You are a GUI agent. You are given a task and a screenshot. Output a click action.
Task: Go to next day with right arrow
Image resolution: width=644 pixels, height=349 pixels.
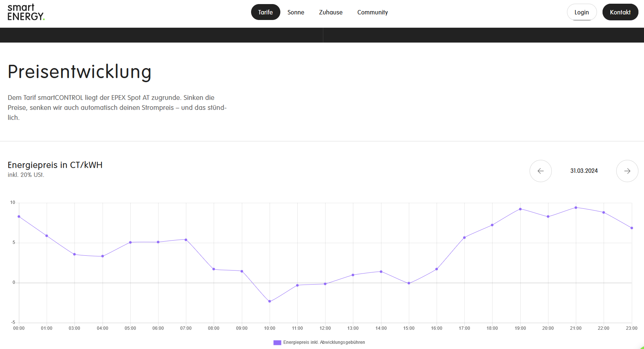(627, 171)
